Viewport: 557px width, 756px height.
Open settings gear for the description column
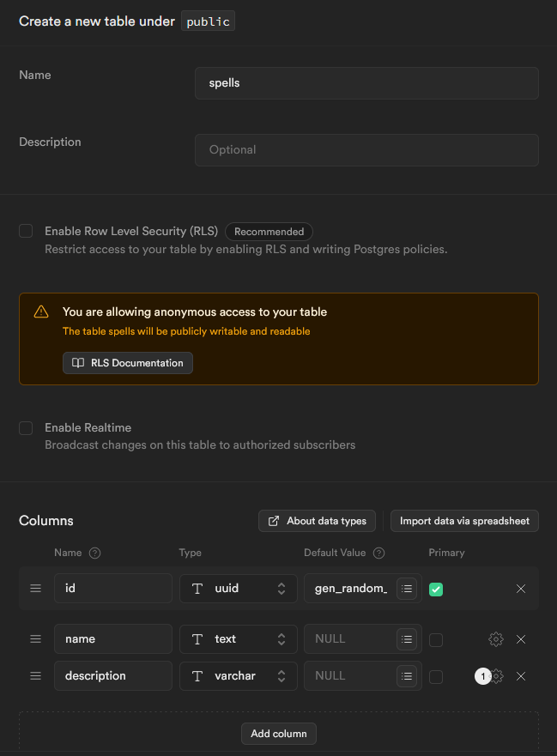pos(497,676)
